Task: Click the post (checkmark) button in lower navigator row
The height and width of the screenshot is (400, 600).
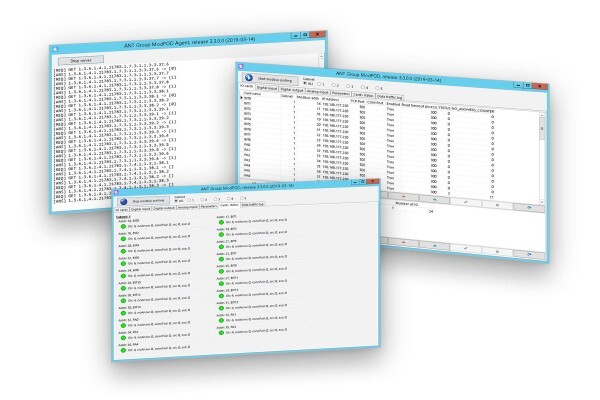Action: pyautogui.click(x=465, y=248)
